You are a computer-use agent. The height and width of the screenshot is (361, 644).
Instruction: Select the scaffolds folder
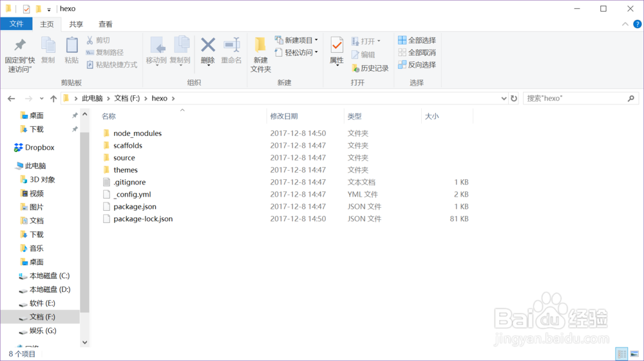(128, 146)
